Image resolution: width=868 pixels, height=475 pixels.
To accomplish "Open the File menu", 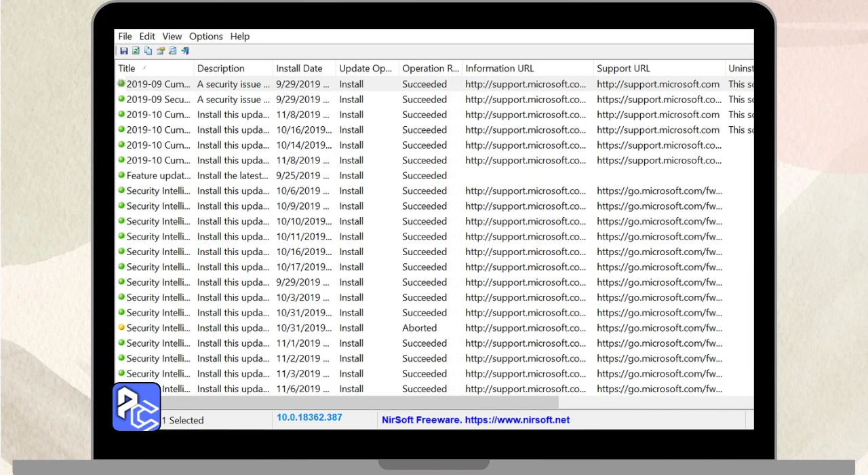I will (x=125, y=37).
